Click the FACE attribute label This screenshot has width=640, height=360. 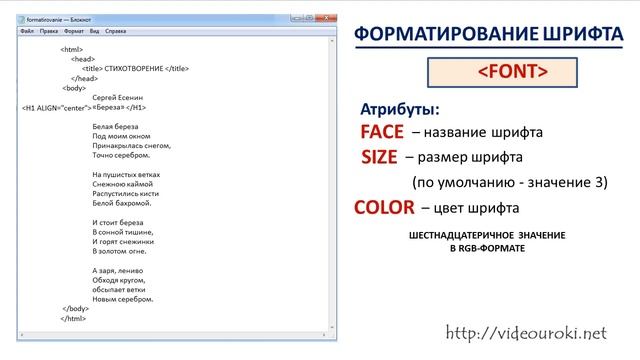click(382, 132)
